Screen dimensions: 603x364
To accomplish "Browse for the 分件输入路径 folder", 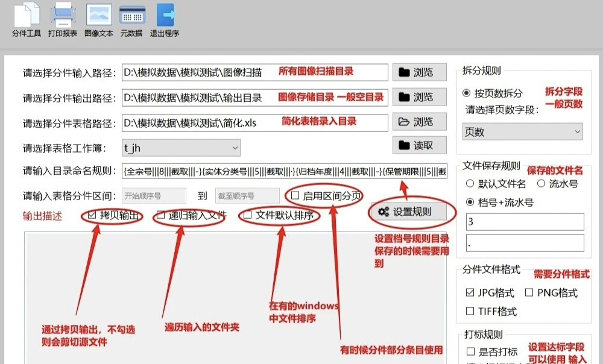I will pyautogui.click(x=420, y=72).
